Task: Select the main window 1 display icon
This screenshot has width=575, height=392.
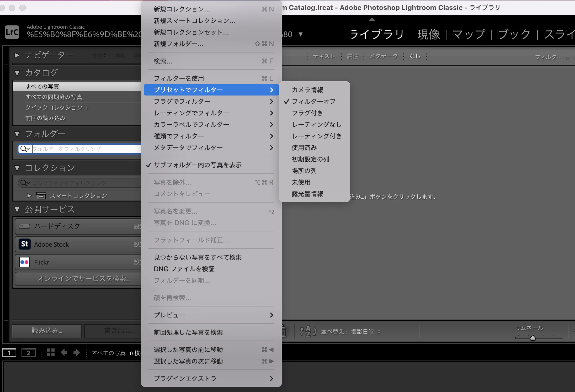Action: click(x=9, y=353)
